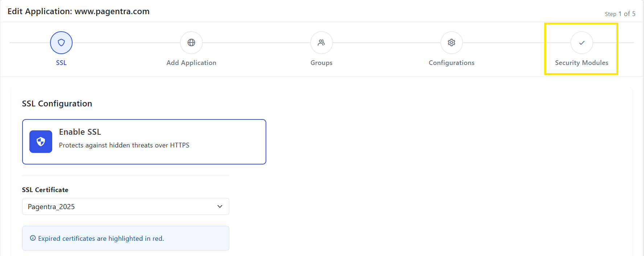This screenshot has height=256, width=644.
Task: Click the 'Step 1 of 5' indicator
Action: click(x=620, y=14)
